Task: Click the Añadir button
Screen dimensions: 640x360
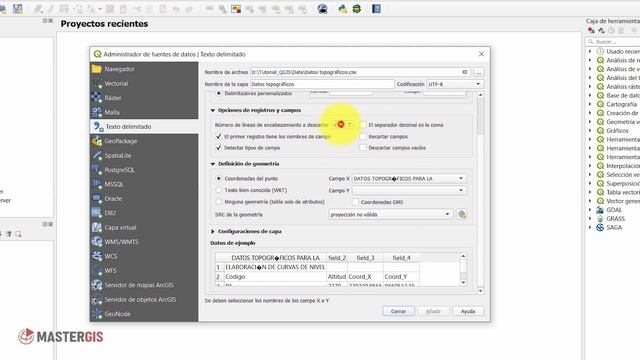Action: pyautogui.click(x=433, y=311)
